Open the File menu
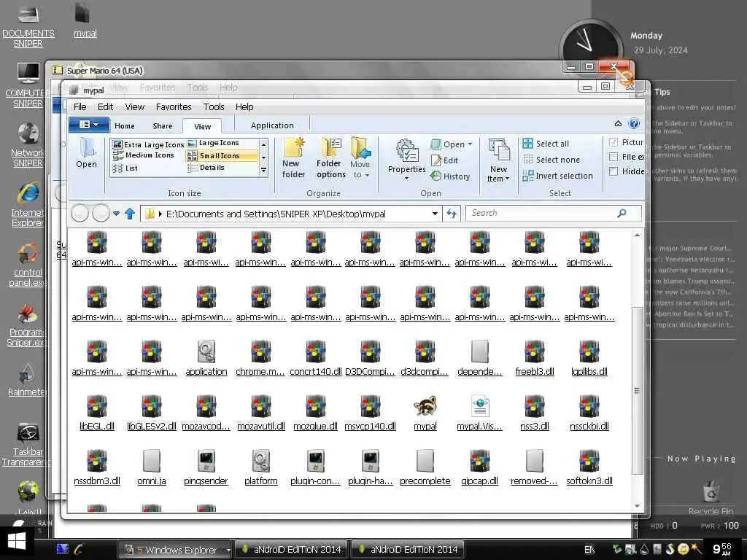 coord(80,107)
